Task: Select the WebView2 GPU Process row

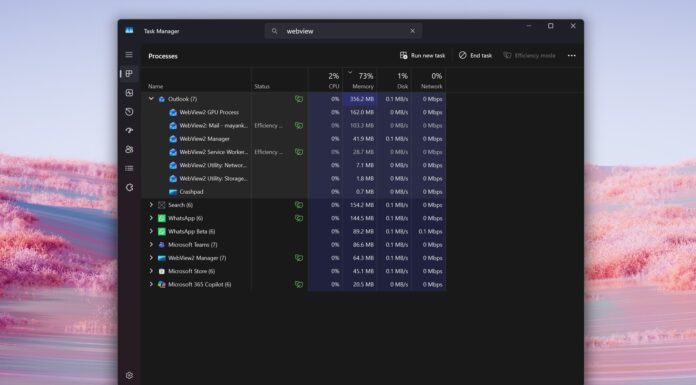Action: (x=293, y=112)
